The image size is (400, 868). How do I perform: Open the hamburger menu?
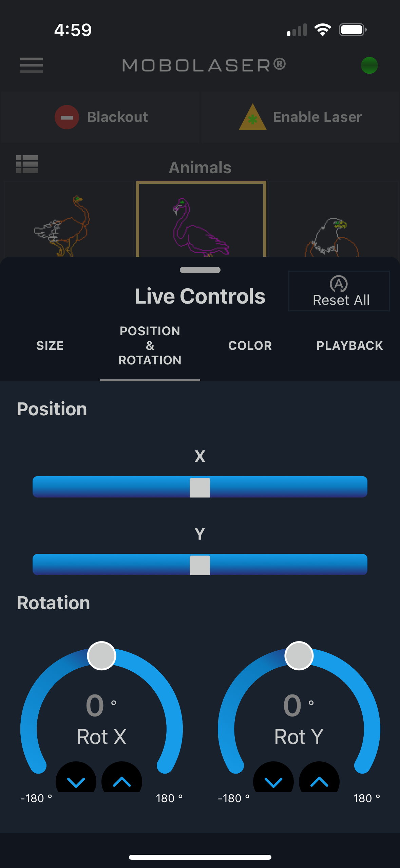point(31,65)
